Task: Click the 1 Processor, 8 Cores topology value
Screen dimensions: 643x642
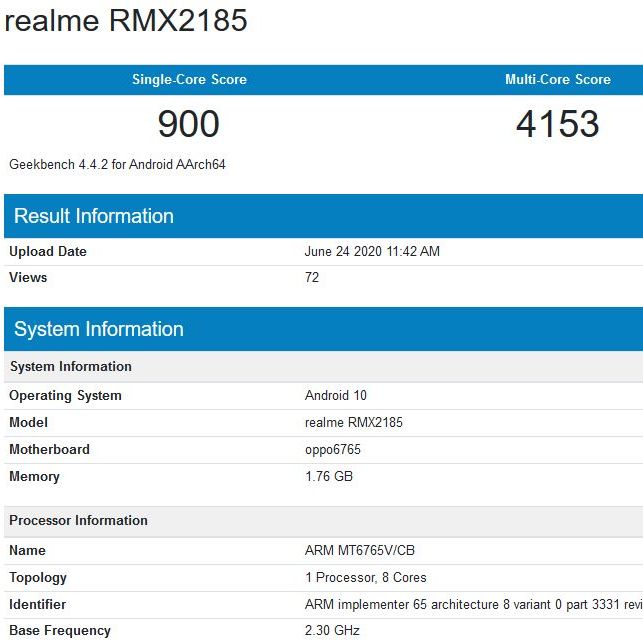Action: tap(365, 578)
